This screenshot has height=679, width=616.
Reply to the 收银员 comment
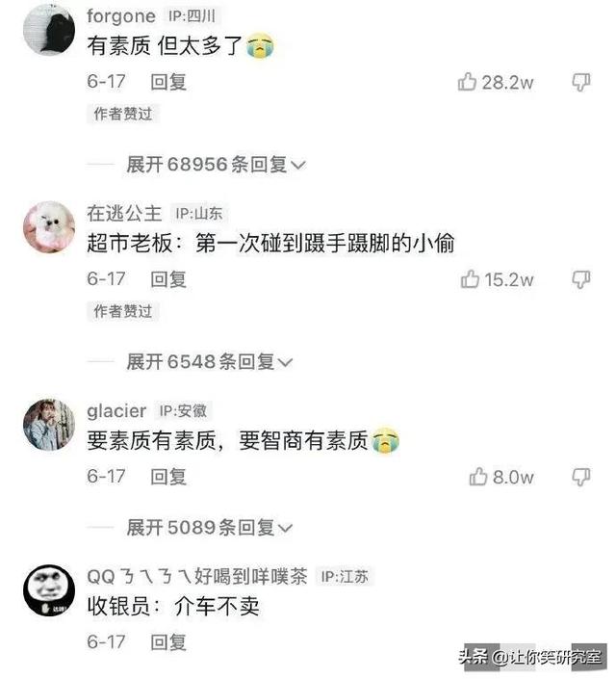168,641
